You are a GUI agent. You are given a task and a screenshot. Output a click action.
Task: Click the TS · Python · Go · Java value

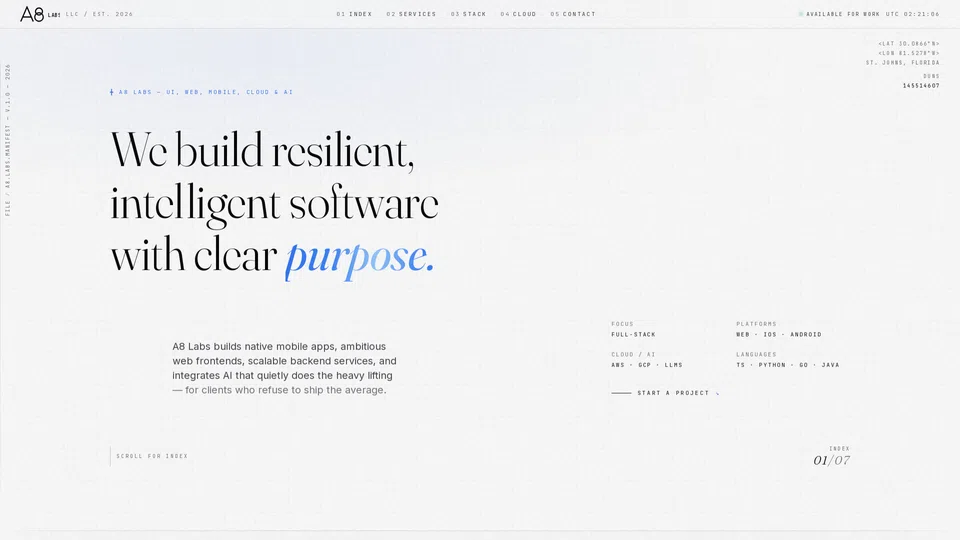[788, 365]
